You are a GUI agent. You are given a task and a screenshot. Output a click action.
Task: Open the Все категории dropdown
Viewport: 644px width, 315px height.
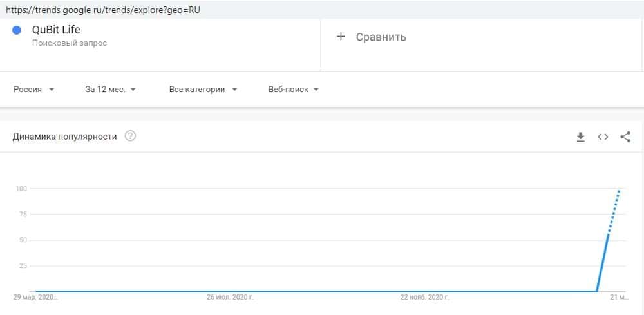pyautogui.click(x=204, y=89)
